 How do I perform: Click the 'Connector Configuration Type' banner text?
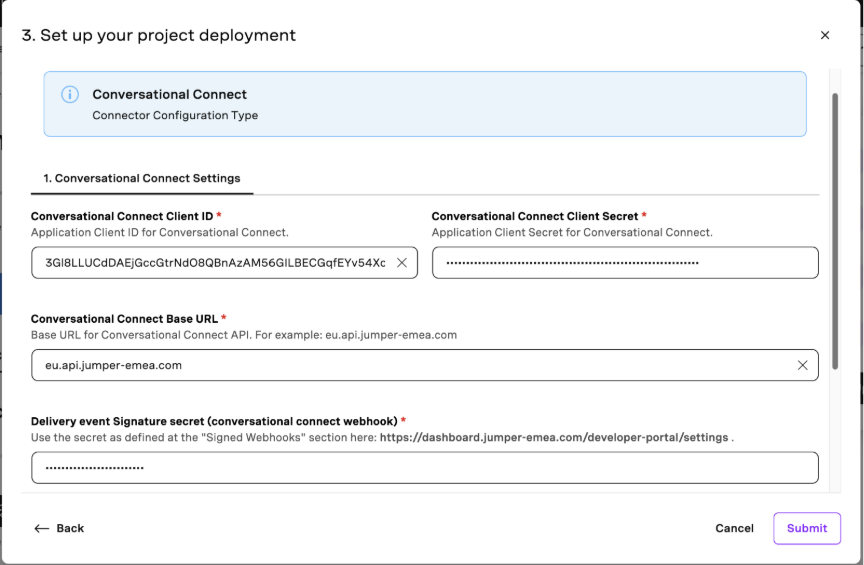coord(175,116)
